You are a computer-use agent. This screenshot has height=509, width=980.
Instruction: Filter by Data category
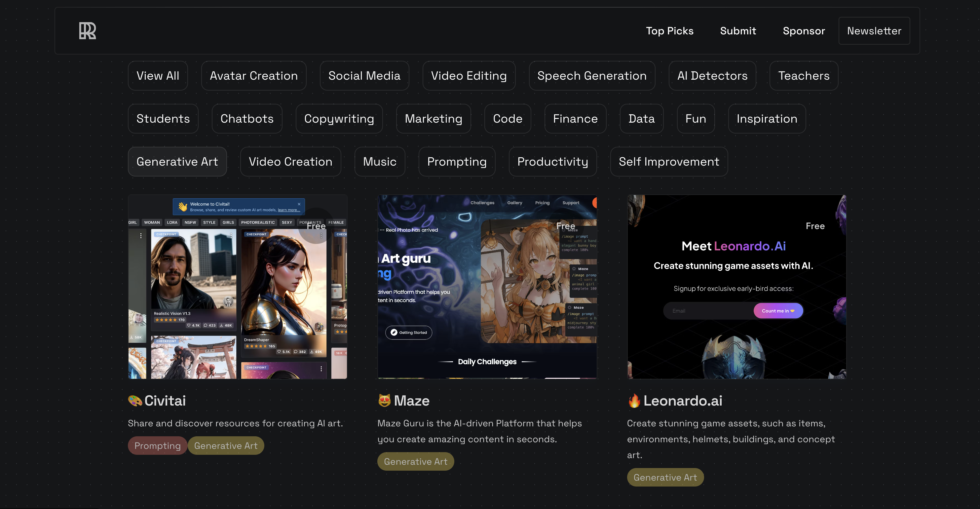(x=642, y=119)
